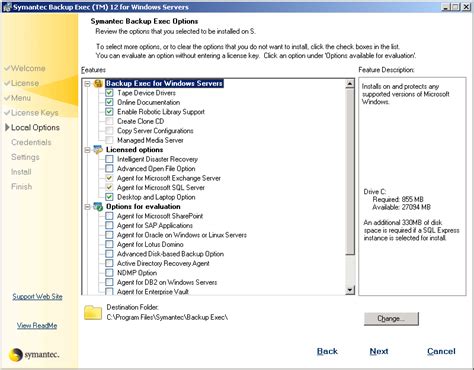The height and width of the screenshot is (370, 474).
Task: Uncheck the Online Documentation checkbox
Action: (x=109, y=102)
